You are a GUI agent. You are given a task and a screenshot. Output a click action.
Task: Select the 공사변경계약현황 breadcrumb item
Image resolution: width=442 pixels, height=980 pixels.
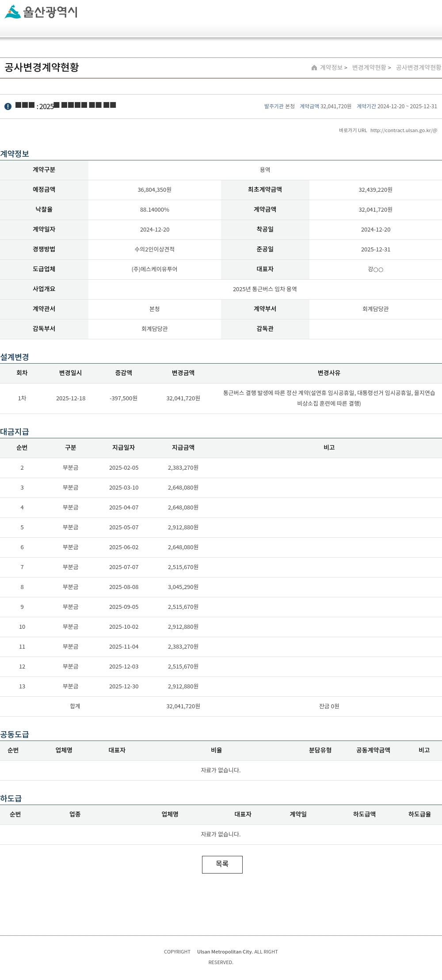419,68
